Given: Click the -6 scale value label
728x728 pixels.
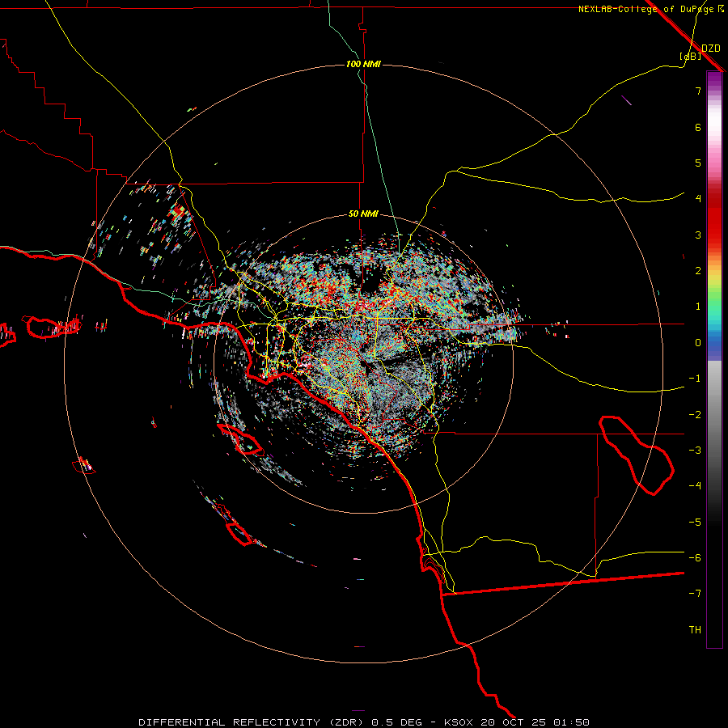Looking at the screenshot, I should pyautogui.click(x=695, y=557).
